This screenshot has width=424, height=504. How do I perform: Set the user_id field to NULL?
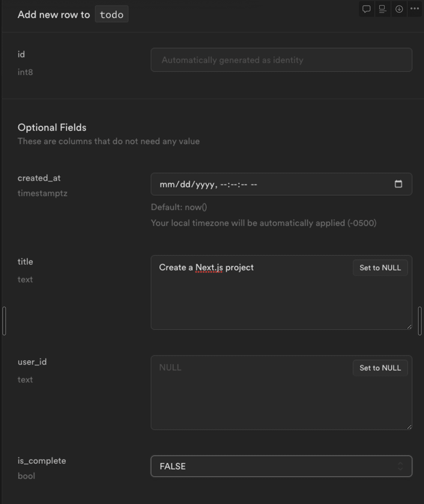click(380, 368)
